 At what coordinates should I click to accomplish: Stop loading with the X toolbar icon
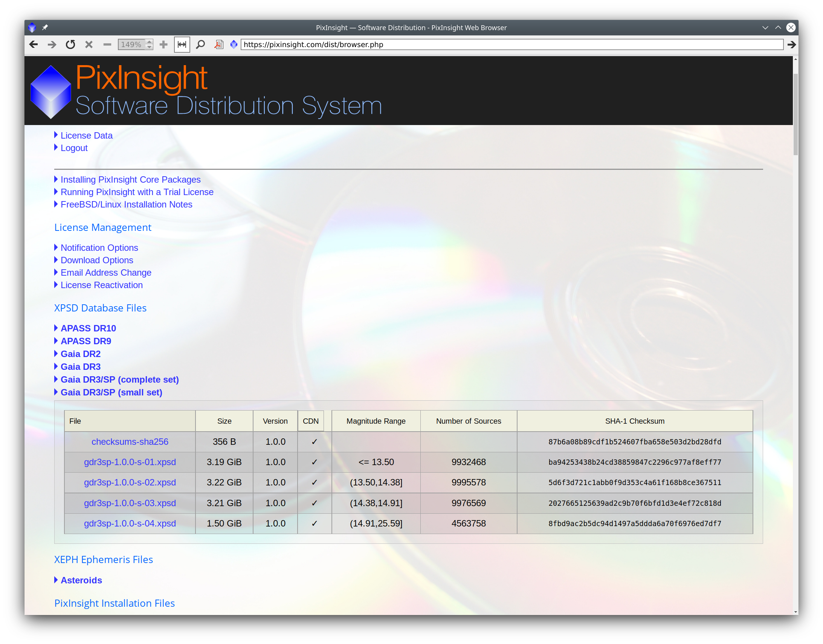89,44
